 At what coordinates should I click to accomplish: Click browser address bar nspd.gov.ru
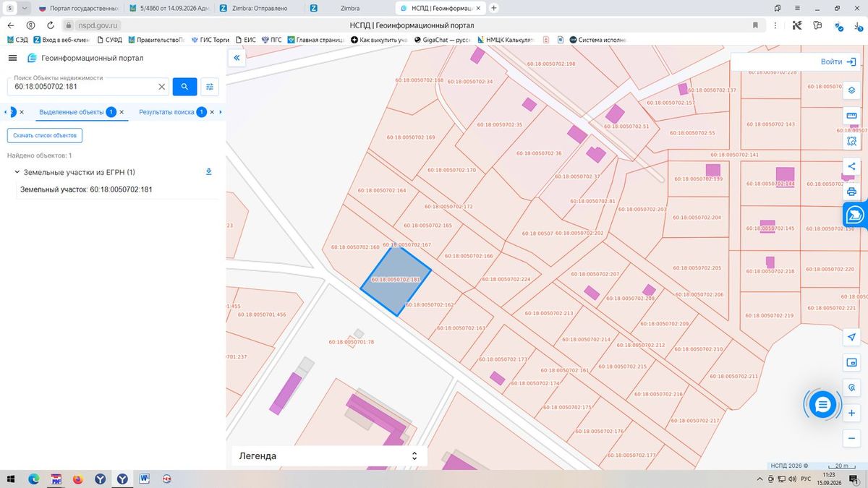coord(98,25)
